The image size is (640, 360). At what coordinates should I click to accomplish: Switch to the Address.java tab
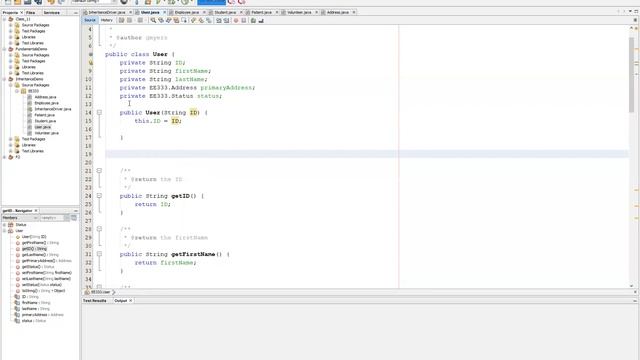338,12
